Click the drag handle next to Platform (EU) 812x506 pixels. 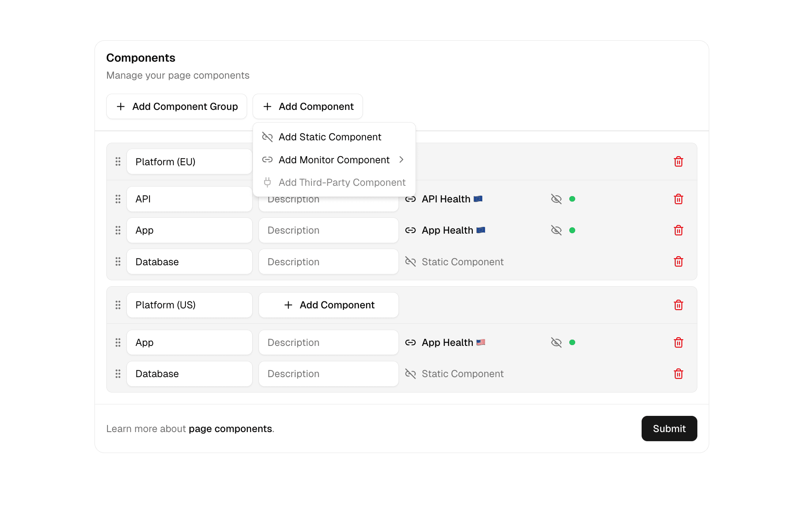(117, 161)
